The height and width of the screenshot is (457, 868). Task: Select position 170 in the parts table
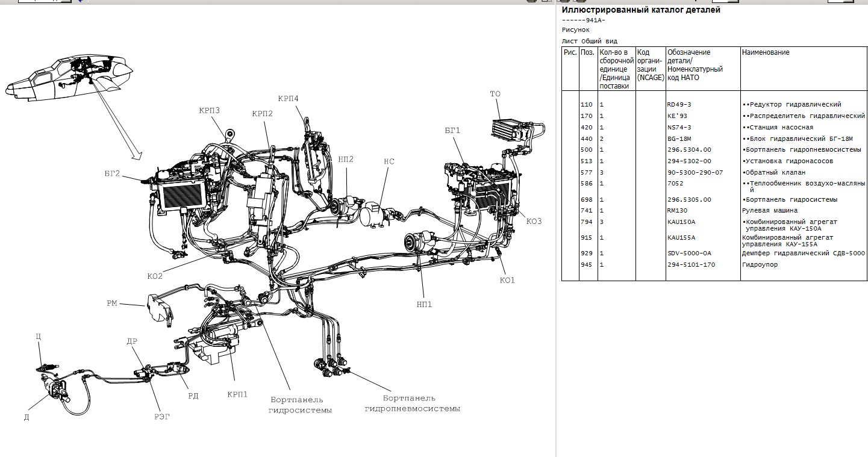pyautogui.click(x=587, y=116)
